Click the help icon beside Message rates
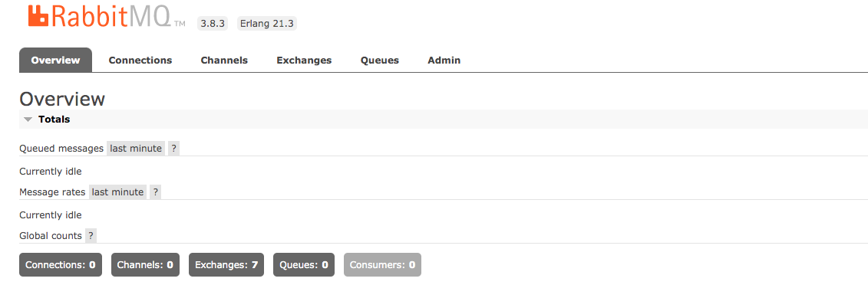This screenshot has width=868, height=285. click(x=156, y=192)
